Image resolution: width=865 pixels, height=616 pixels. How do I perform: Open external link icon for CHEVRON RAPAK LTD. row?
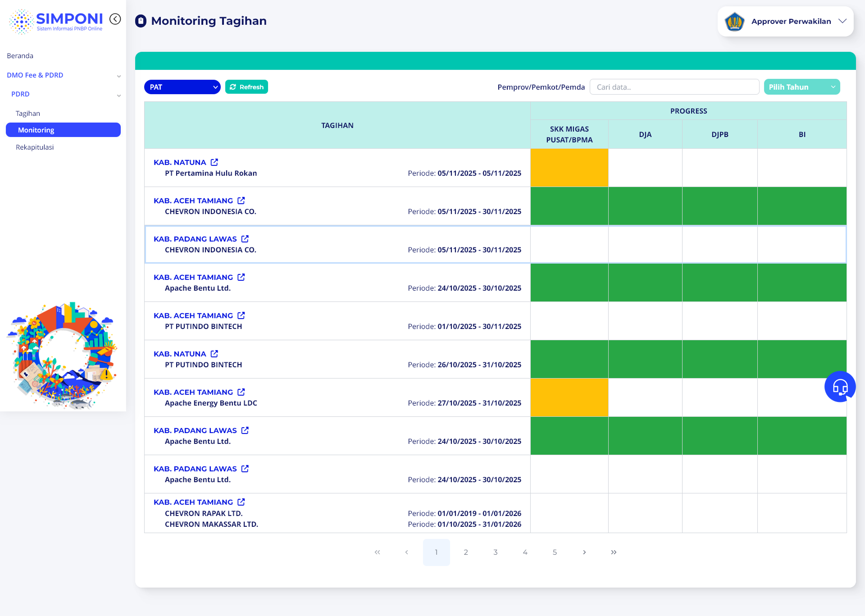[241, 502]
